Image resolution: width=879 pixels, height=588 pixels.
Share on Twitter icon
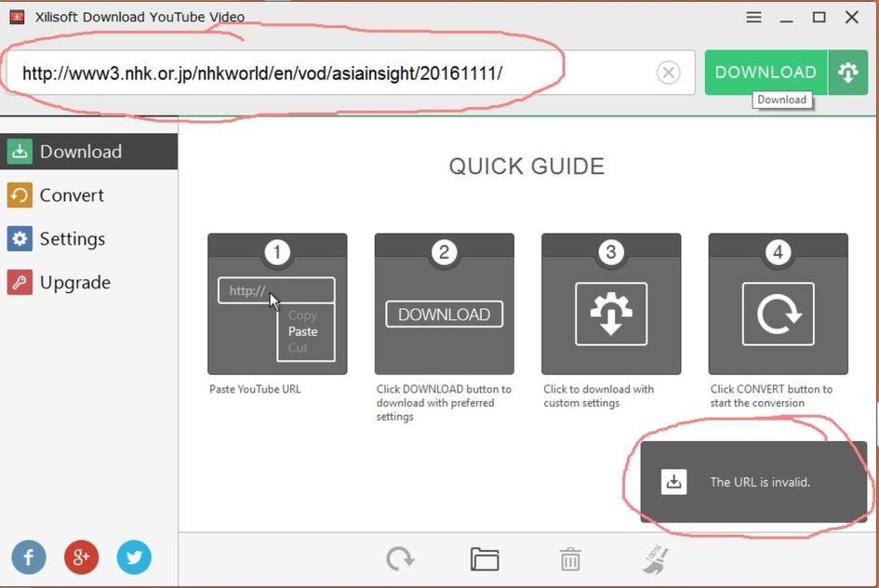coord(134,557)
